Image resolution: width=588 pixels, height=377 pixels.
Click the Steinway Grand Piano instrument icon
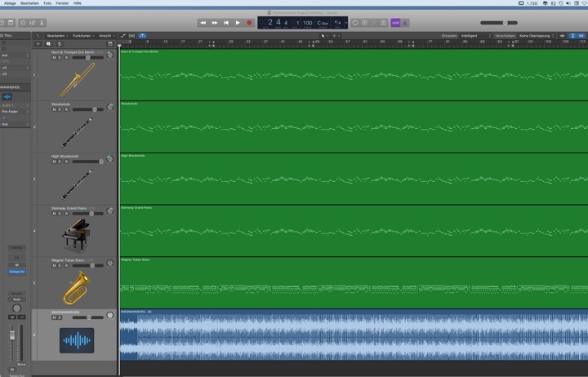coord(76,235)
